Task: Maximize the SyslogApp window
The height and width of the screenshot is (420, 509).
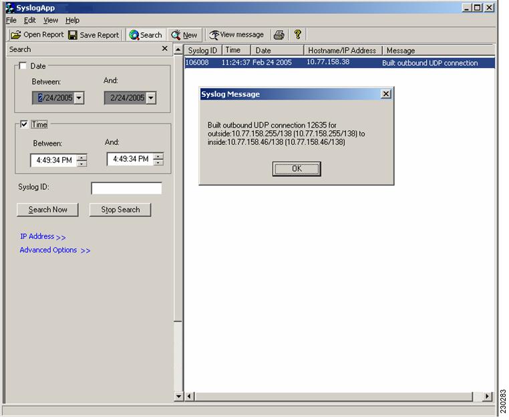Action: [477, 7]
